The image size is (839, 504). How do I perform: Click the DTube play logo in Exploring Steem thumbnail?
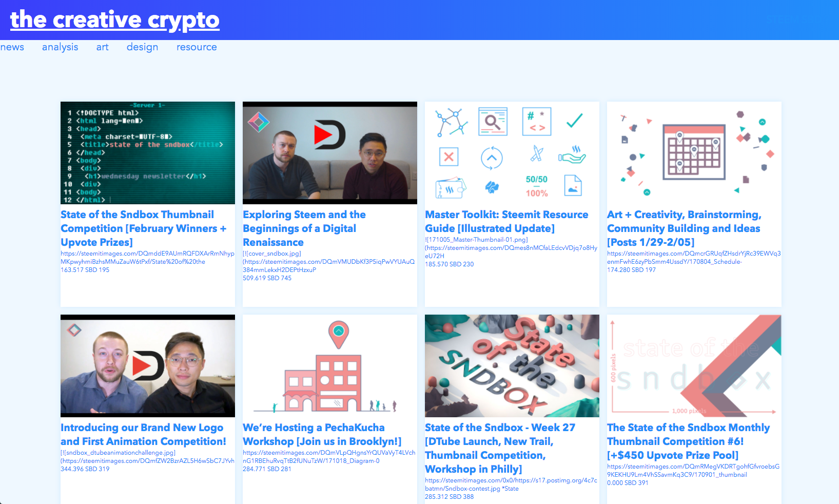[329, 135]
